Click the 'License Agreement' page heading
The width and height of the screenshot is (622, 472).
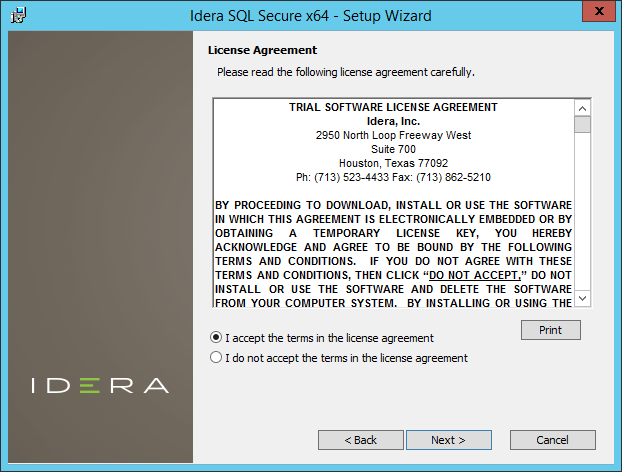tap(262, 50)
